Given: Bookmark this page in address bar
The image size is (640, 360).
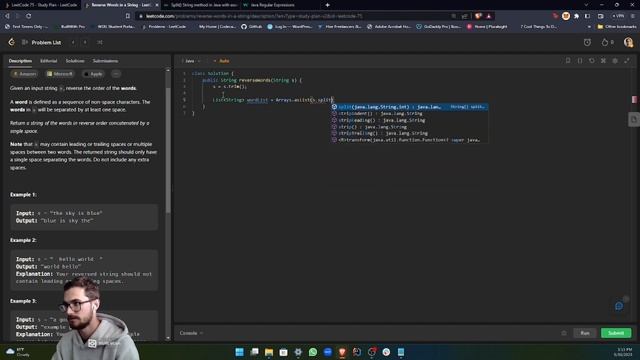Looking at the screenshot, I should 128,16.
